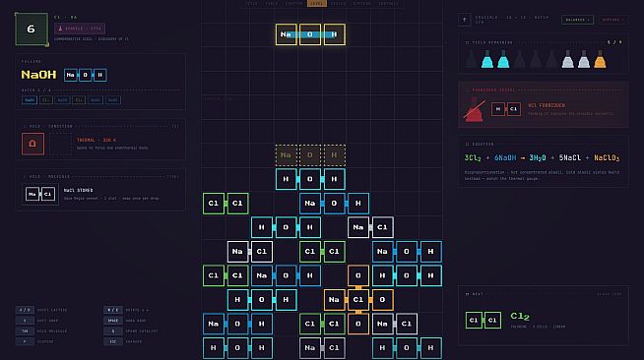Click the BALANCED button at the top right
Image resolution: width=644 pixels, height=360 pixels.
coord(577,20)
